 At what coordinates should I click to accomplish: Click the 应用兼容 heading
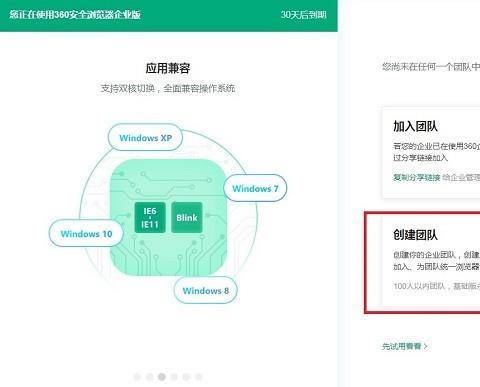[x=168, y=68]
